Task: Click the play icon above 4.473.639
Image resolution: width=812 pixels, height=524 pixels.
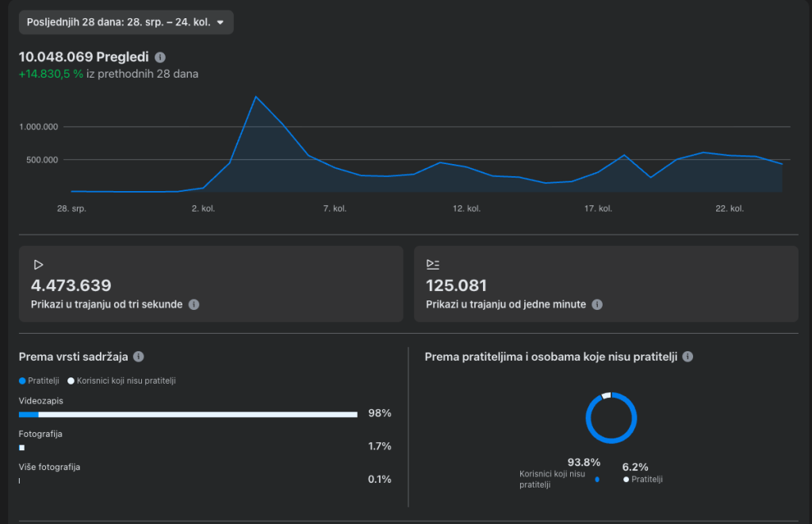Action: pos(37,265)
